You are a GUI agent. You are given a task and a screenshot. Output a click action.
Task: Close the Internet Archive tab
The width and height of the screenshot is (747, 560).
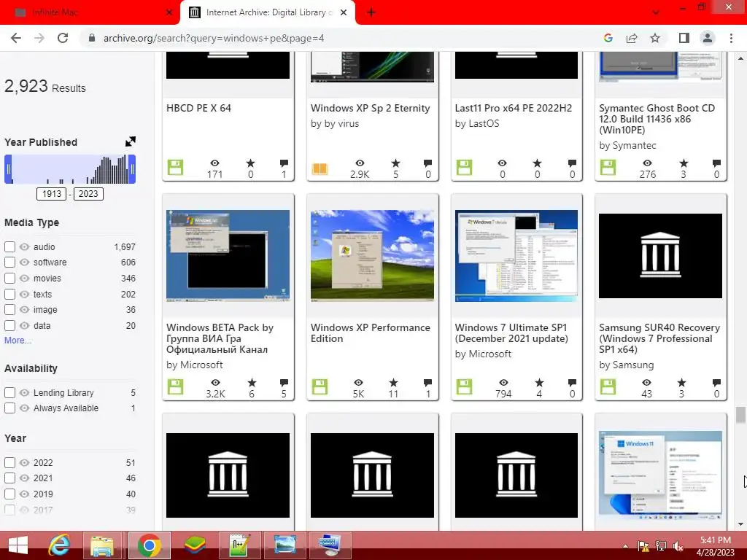(344, 12)
